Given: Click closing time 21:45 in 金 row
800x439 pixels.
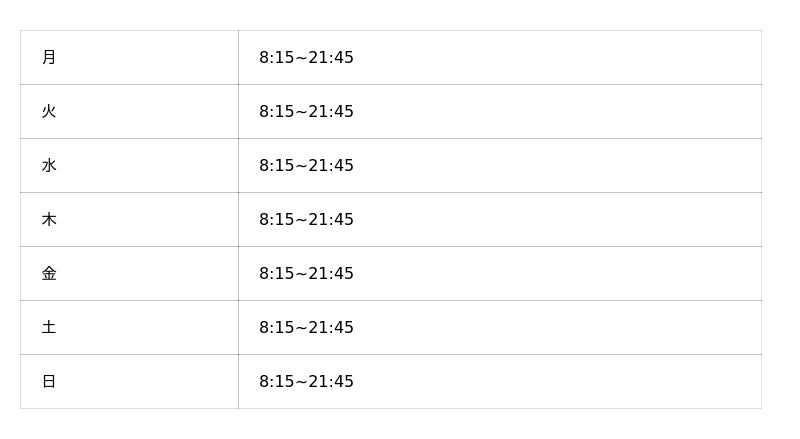Looking at the screenshot, I should [331, 274].
